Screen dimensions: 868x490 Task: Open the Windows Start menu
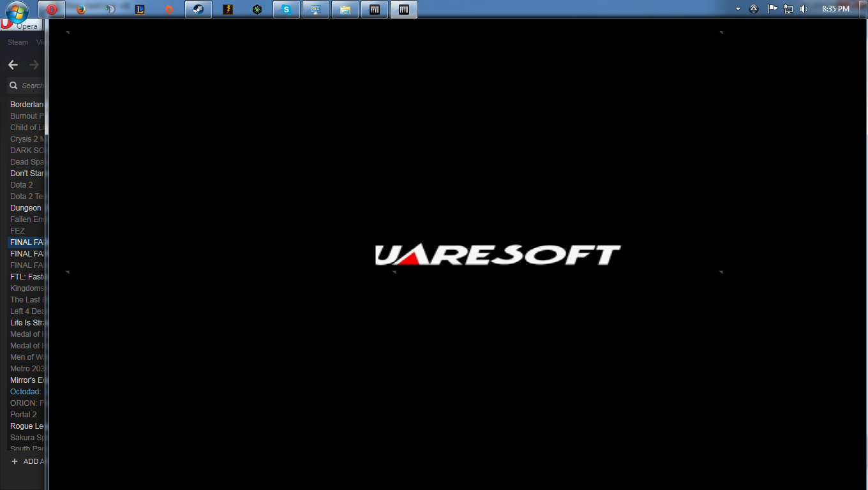point(17,10)
